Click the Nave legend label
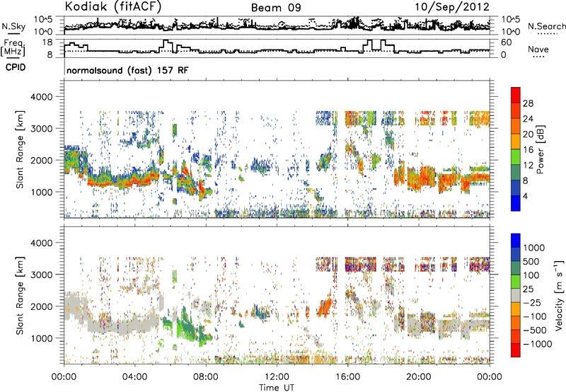 pyautogui.click(x=538, y=49)
